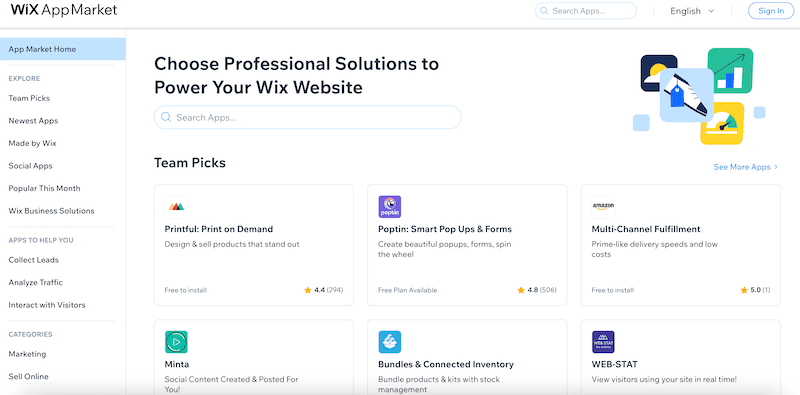This screenshot has width=800, height=395.
Task: Click the main Search Apps field
Action: point(308,117)
